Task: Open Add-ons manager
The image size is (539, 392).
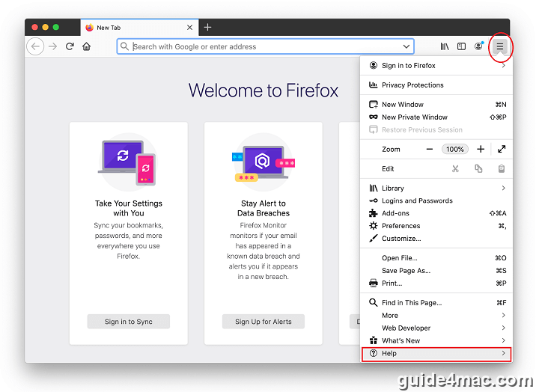Action: point(436,213)
